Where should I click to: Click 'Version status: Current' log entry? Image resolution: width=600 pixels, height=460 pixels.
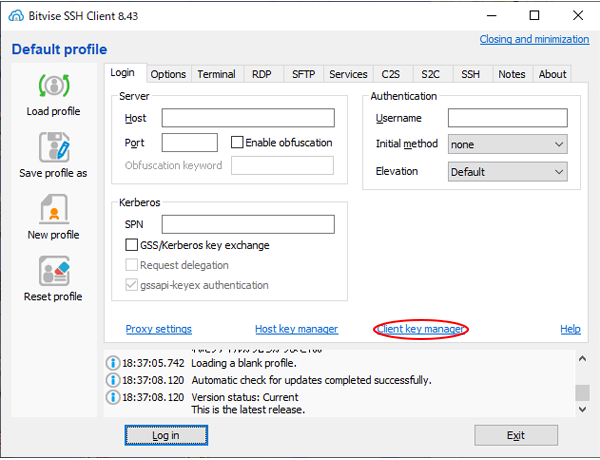pyautogui.click(x=245, y=397)
